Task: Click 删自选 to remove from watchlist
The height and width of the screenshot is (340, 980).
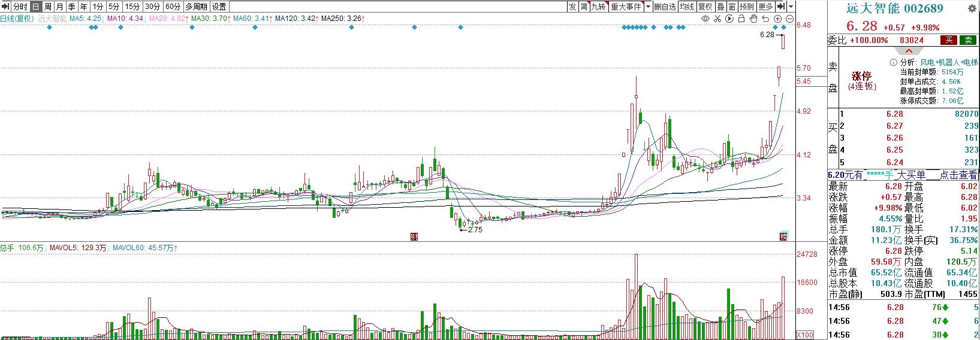Action: [x=665, y=7]
